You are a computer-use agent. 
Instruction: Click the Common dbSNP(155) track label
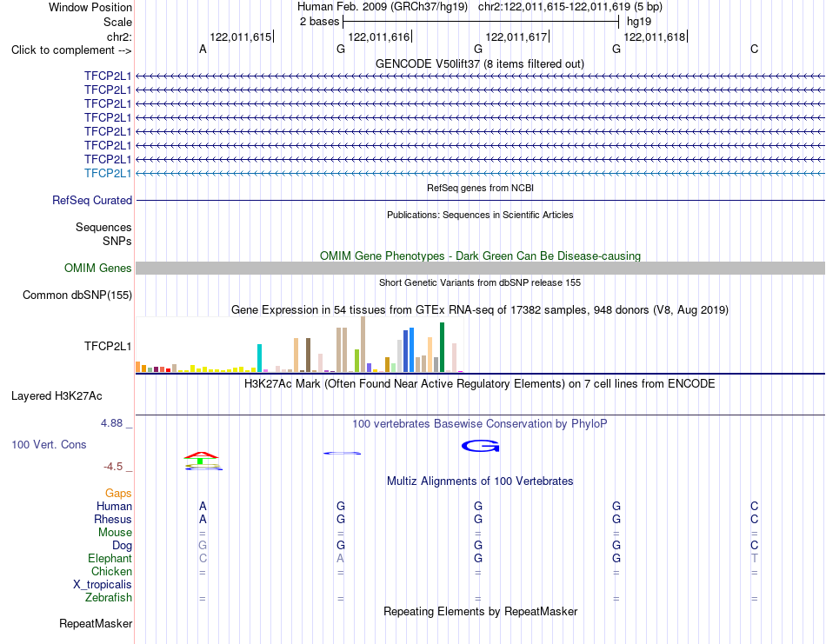(x=77, y=295)
